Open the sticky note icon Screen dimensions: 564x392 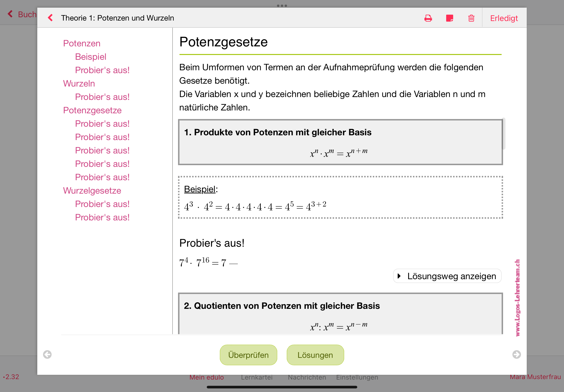coord(450,18)
